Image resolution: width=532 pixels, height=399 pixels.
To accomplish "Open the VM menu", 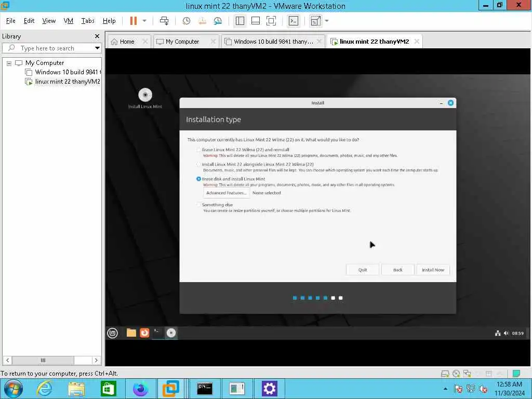I will [x=68, y=21].
